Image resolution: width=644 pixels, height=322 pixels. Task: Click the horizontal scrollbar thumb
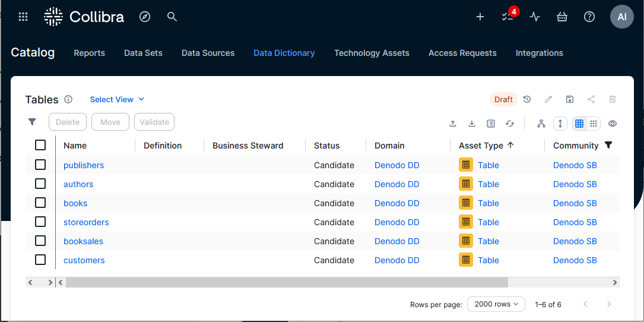(287, 283)
